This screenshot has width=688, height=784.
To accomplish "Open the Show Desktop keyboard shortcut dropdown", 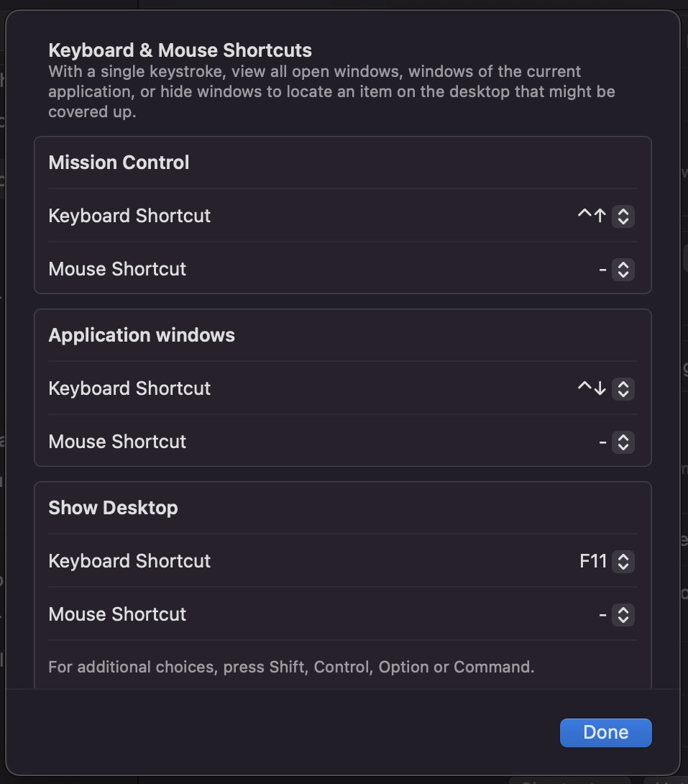I will (x=623, y=562).
